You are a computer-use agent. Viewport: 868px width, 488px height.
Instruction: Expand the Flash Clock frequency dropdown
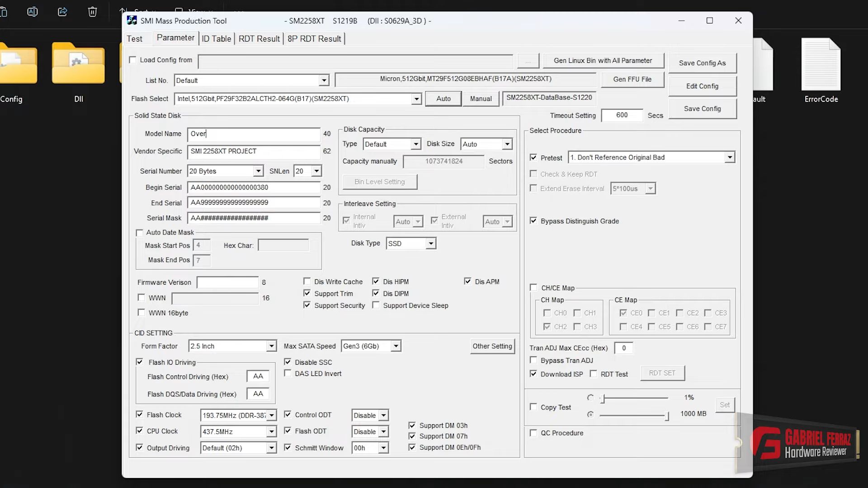click(x=271, y=415)
